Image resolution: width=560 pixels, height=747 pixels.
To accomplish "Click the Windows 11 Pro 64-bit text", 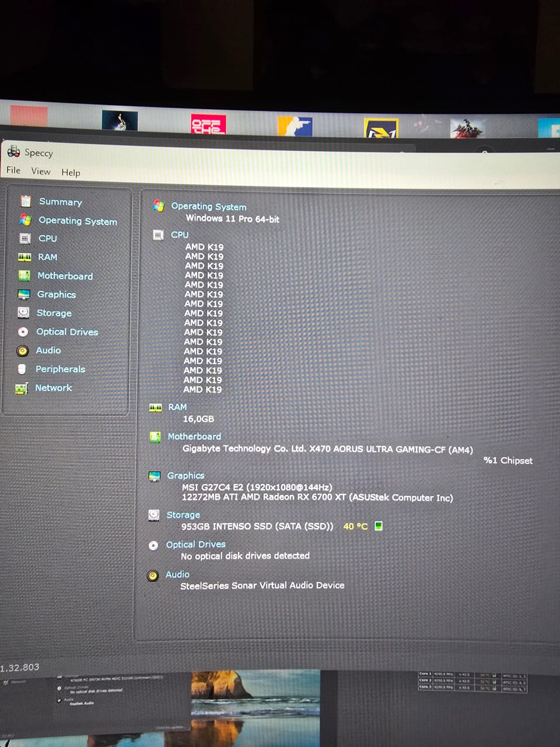I will 232,219.
